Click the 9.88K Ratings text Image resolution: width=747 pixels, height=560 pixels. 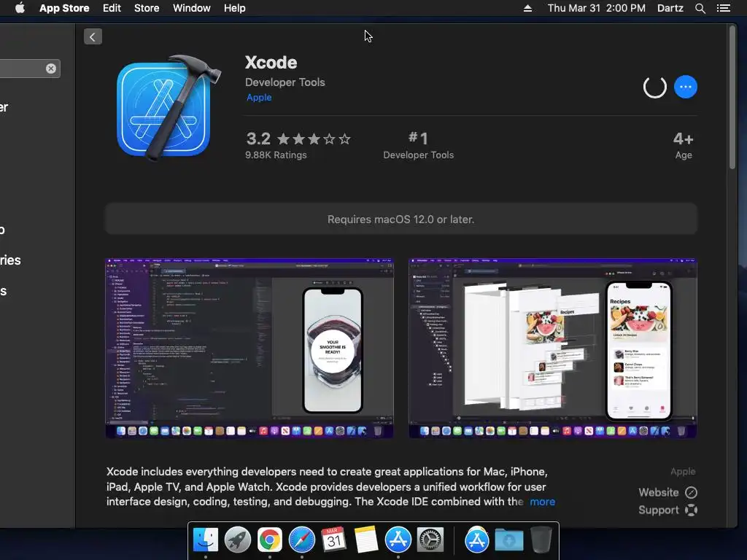click(x=276, y=155)
